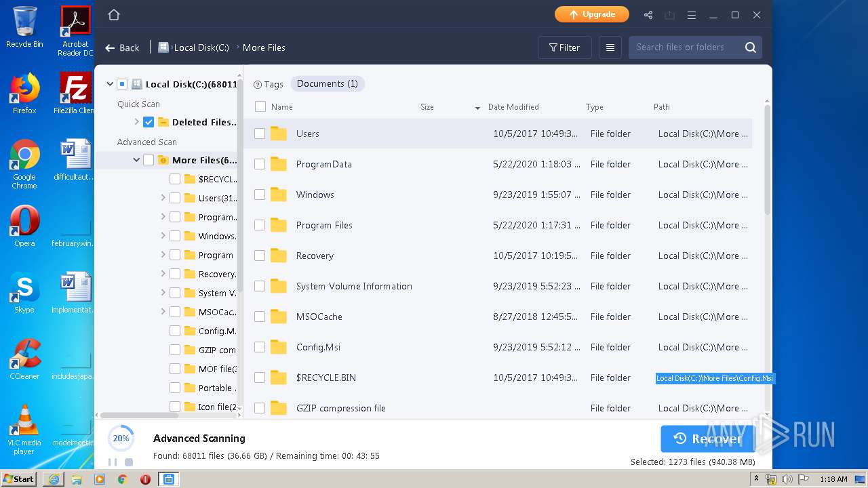Collapse the Local Disk(C:) tree node
This screenshot has width=868, height=488.
pyautogui.click(x=110, y=84)
